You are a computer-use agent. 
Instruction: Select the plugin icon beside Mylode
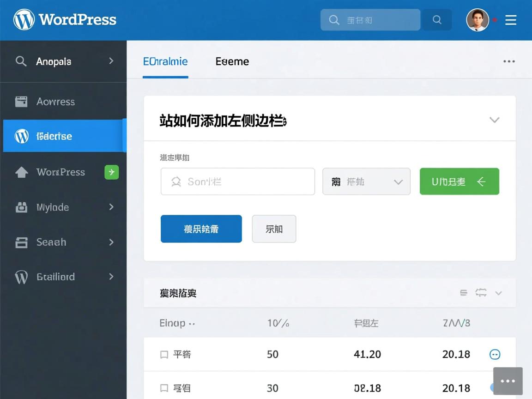pyautogui.click(x=21, y=207)
